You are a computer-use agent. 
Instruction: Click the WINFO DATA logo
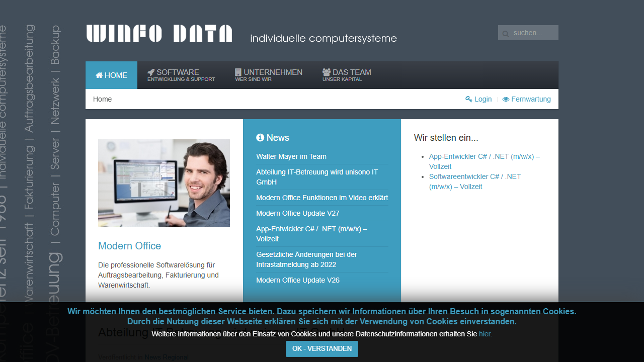(x=159, y=33)
